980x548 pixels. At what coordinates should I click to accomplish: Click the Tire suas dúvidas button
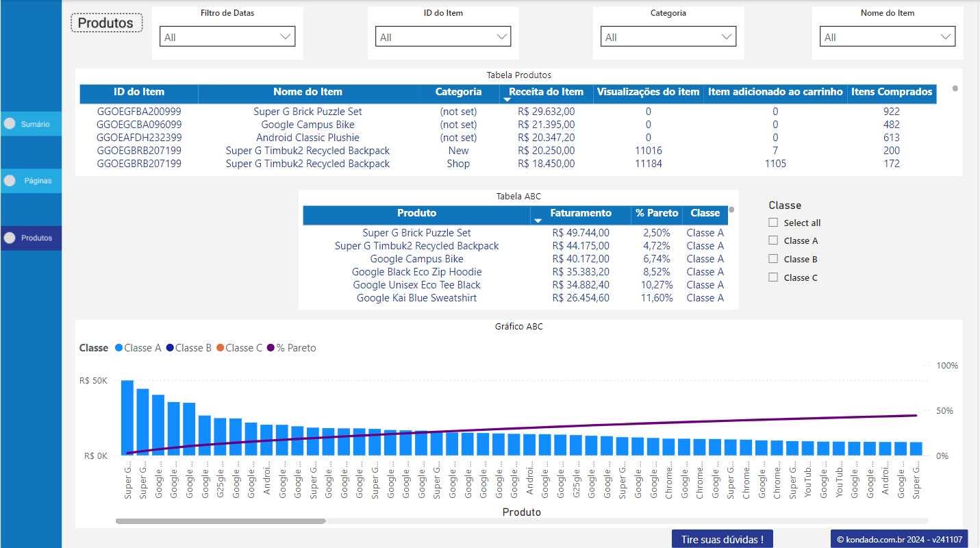723,539
